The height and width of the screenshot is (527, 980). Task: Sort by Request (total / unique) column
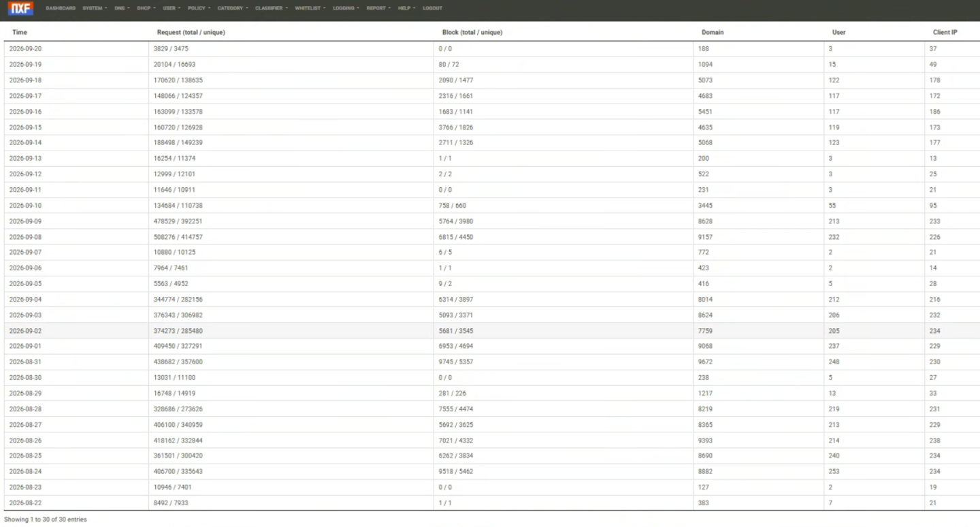pos(191,32)
